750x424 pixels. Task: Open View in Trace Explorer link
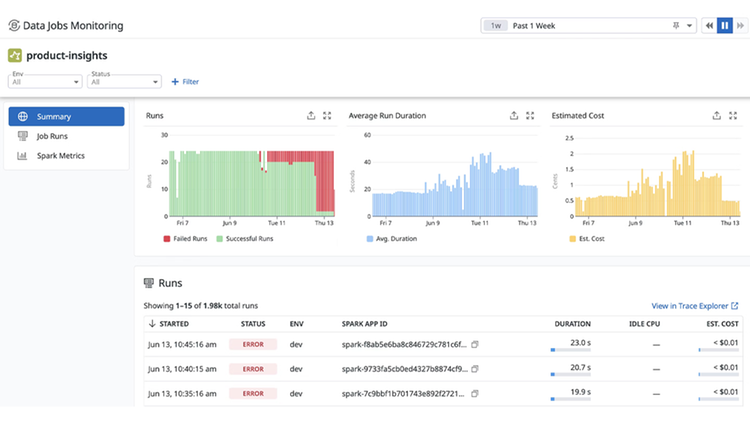[695, 306]
